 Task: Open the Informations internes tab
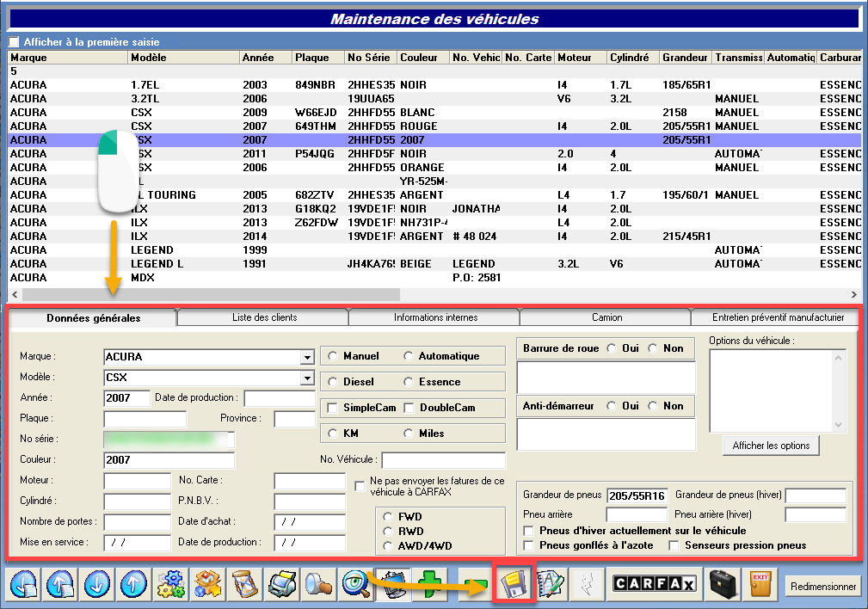click(435, 317)
